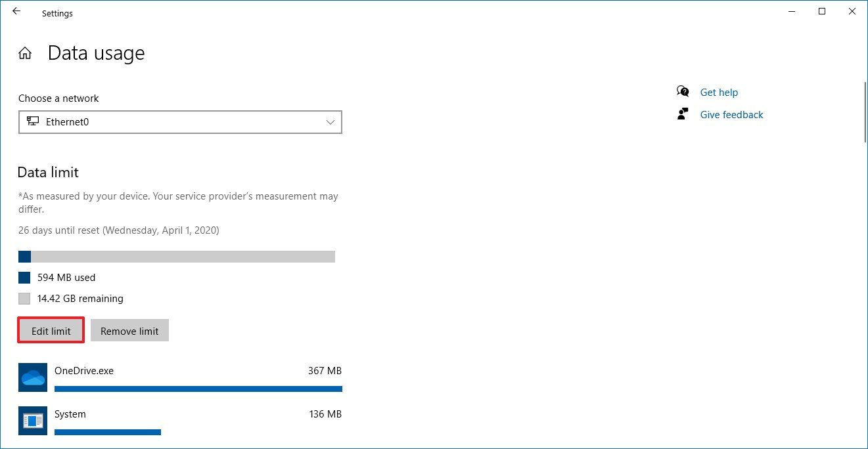Click the Get help chat icon

683,92
